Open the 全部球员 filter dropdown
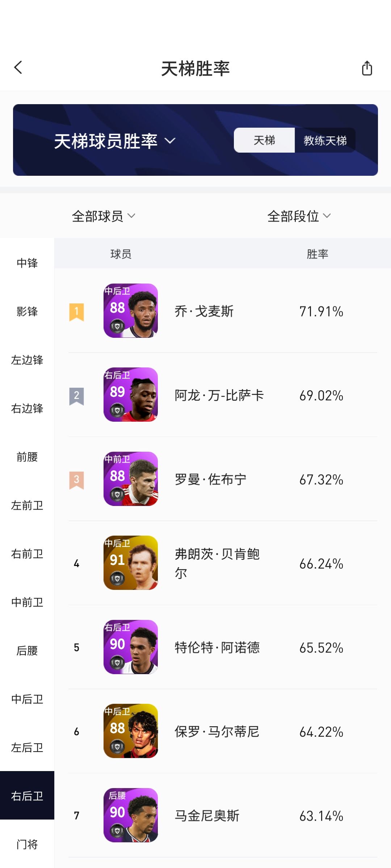391x868 pixels. pyautogui.click(x=104, y=216)
